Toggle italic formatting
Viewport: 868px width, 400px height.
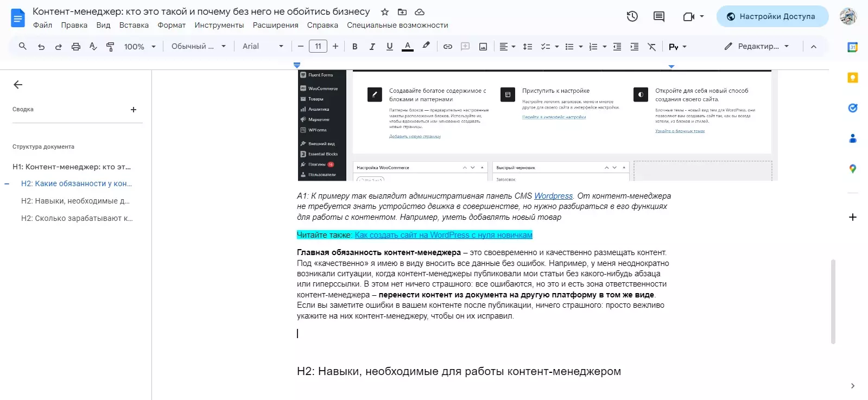(x=372, y=47)
